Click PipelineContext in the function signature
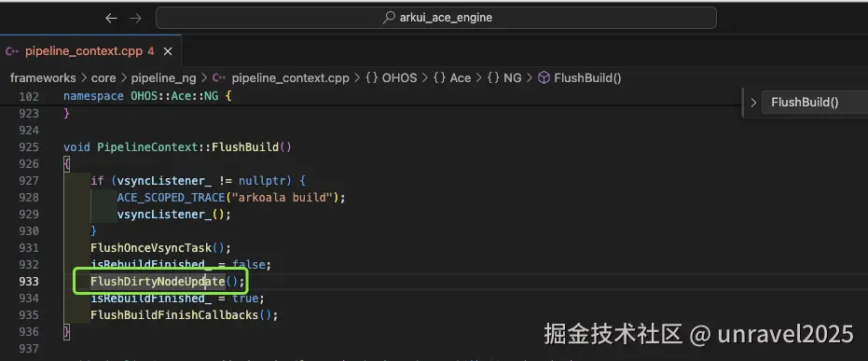The image size is (868, 361). (148, 147)
